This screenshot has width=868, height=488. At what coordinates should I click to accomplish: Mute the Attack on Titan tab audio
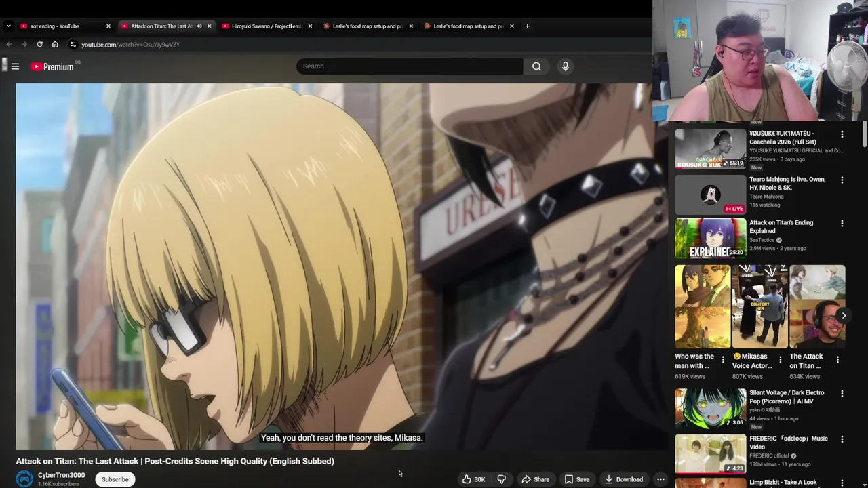coord(199,26)
